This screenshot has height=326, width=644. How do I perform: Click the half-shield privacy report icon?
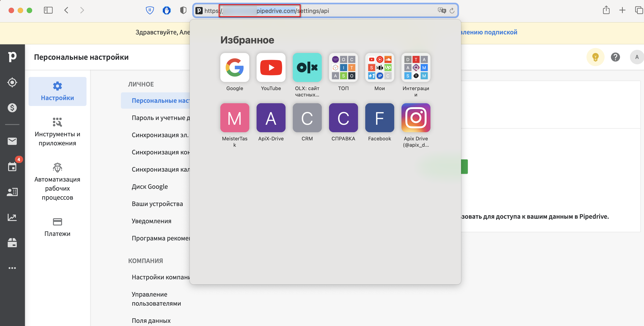coord(183,10)
